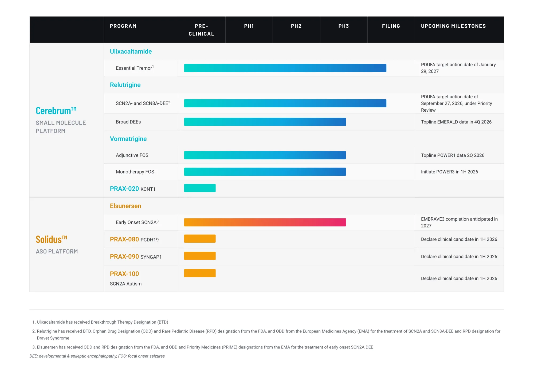Click the Broad DEEs progress bar
The image size is (534, 392).
265,122
